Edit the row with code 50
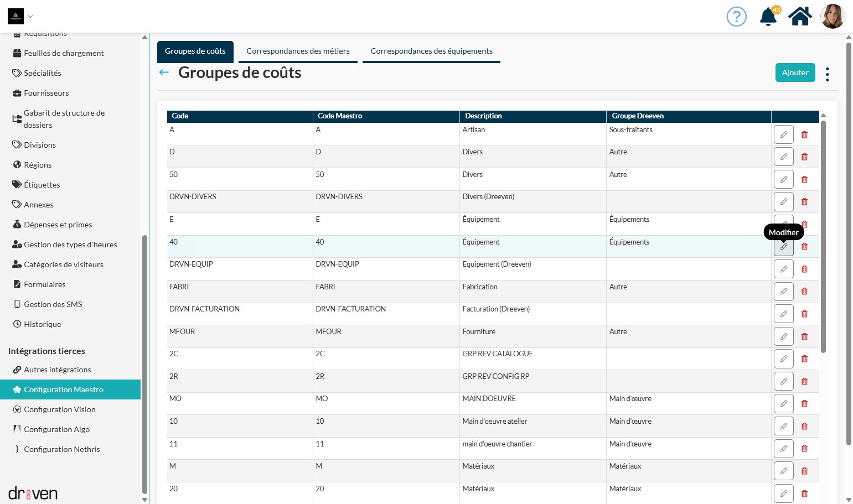 click(x=783, y=179)
